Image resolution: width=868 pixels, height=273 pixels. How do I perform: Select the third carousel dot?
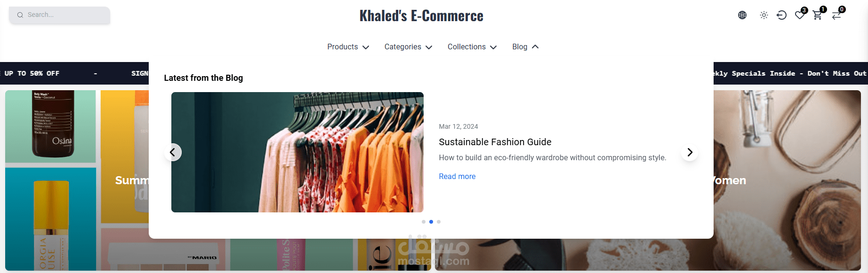[x=439, y=222]
